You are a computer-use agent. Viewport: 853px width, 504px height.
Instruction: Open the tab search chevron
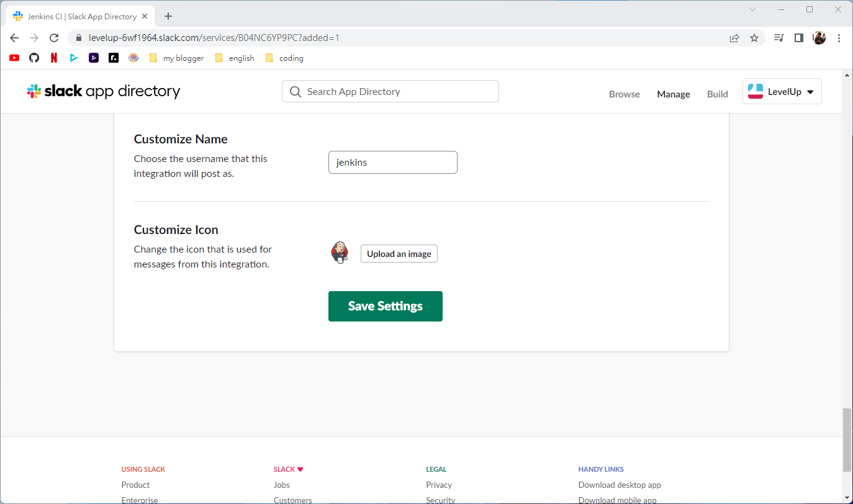click(x=752, y=9)
